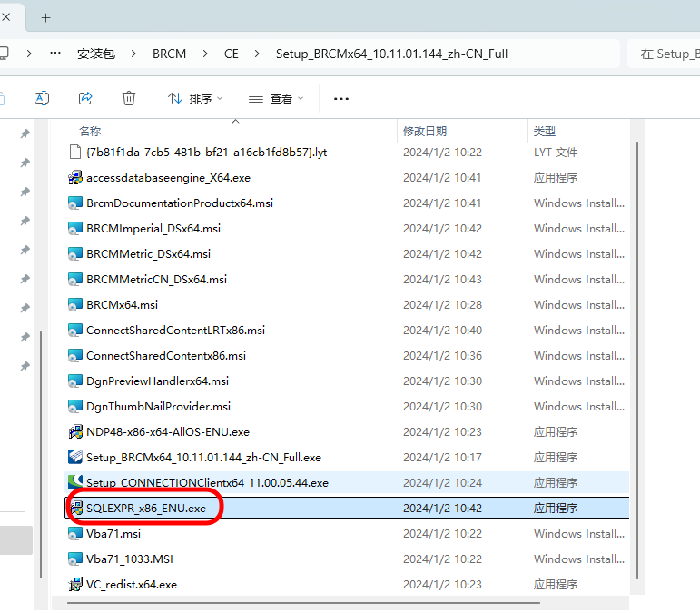Expand chevron after 安装包 breadcrumb
This screenshot has width=700, height=613.
133,54
